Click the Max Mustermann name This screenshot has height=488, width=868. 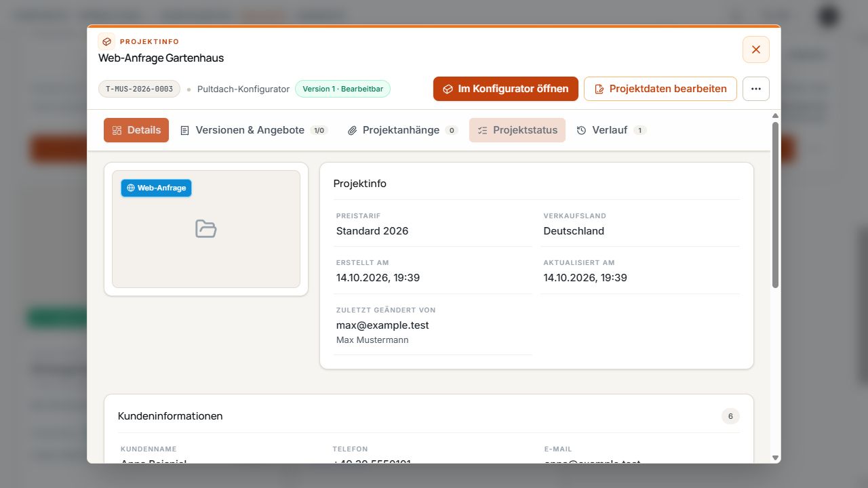372,340
